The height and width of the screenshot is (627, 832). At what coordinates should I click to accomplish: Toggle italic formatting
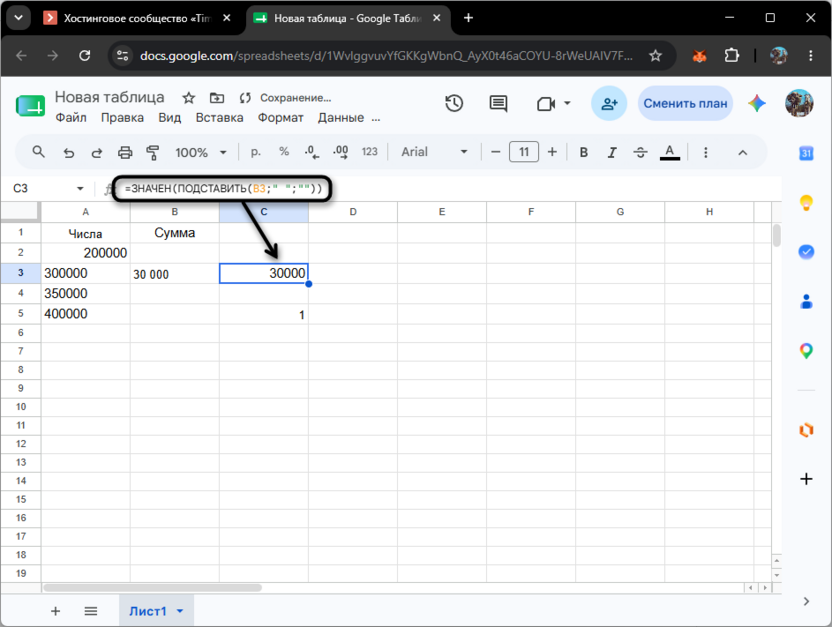[612, 153]
